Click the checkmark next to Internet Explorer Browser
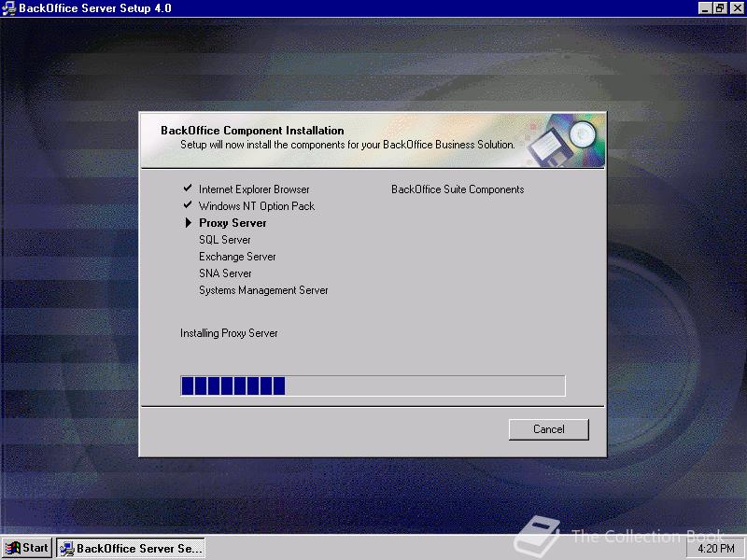 tap(188, 189)
